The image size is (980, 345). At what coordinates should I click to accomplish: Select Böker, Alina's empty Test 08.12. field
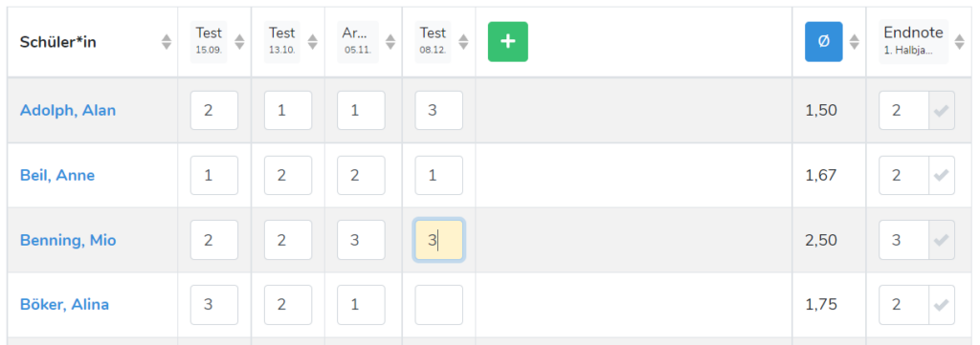coord(438,305)
